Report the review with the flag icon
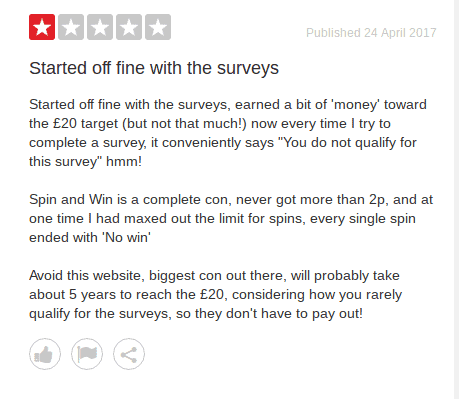Image resolution: width=459 pixels, height=399 pixels. pos(87,354)
